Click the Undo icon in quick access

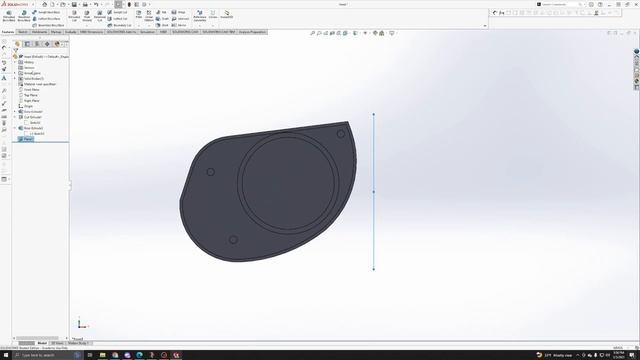(96, 4)
